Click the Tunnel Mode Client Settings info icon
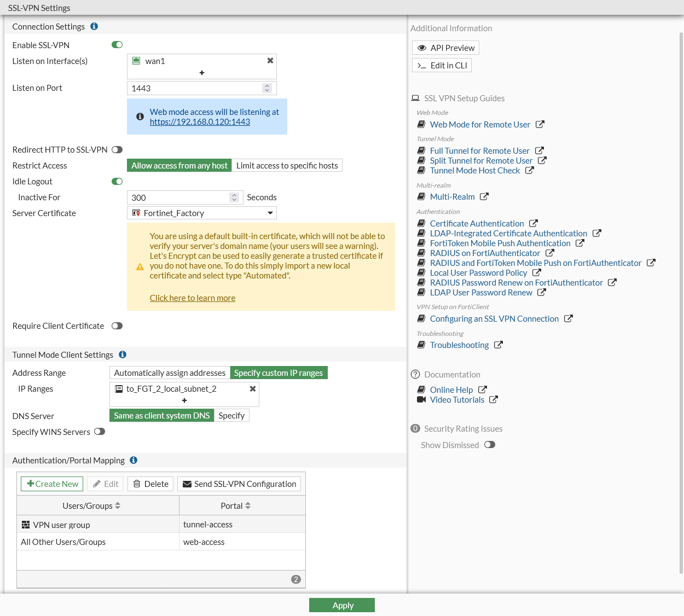This screenshot has width=684, height=616. pyautogui.click(x=123, y=355)
